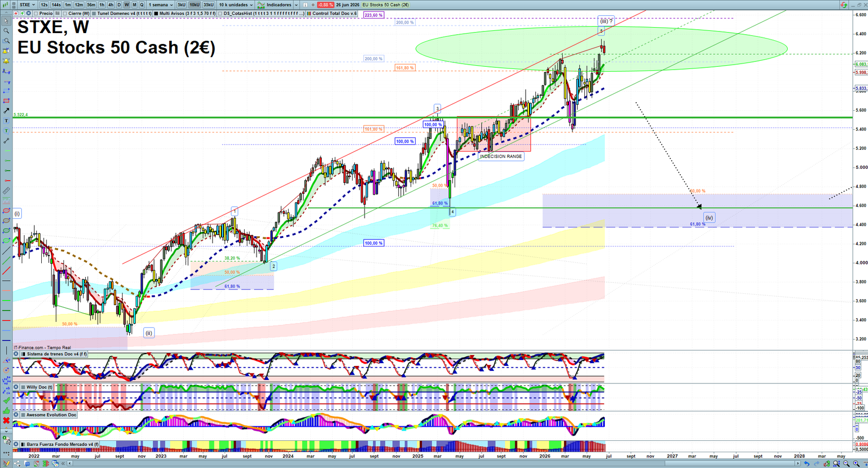Select the green thumbs up tool
The height and width of the screenshot is (468, 868).
(7, 410)
